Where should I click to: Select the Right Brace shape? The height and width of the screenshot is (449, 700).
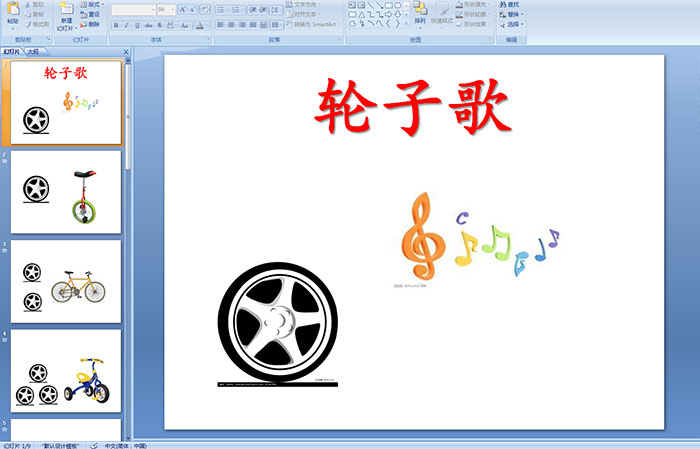click(x=397, y=23)
